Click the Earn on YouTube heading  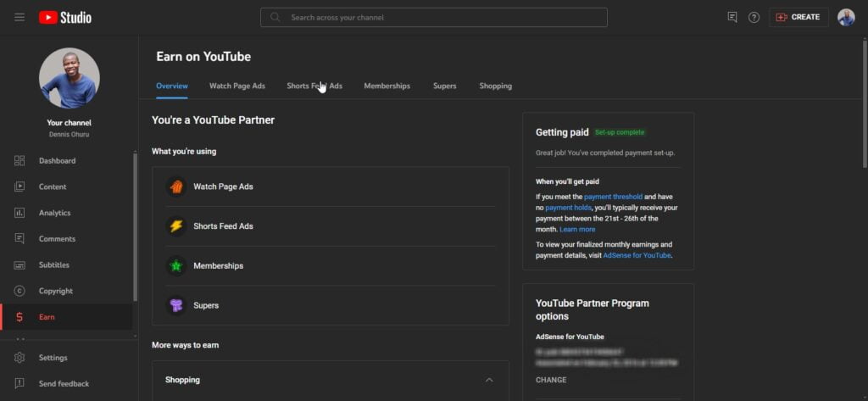203,57
